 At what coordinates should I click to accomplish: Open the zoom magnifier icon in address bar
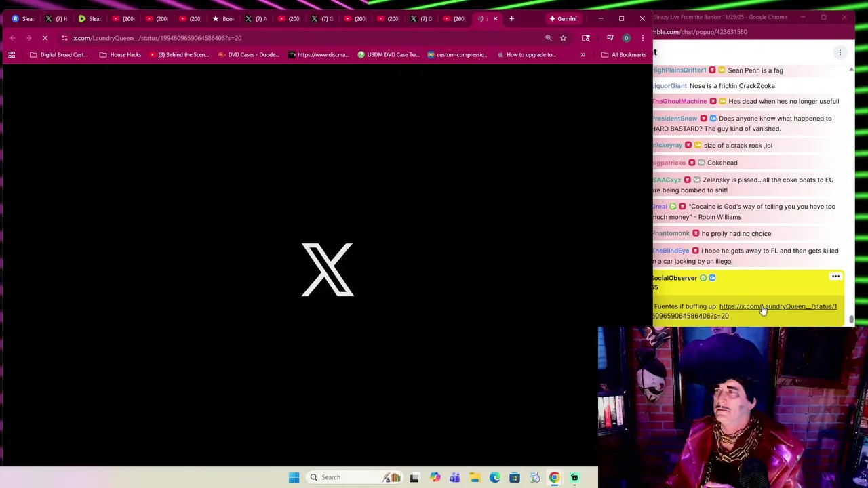[x=548, y=38]
